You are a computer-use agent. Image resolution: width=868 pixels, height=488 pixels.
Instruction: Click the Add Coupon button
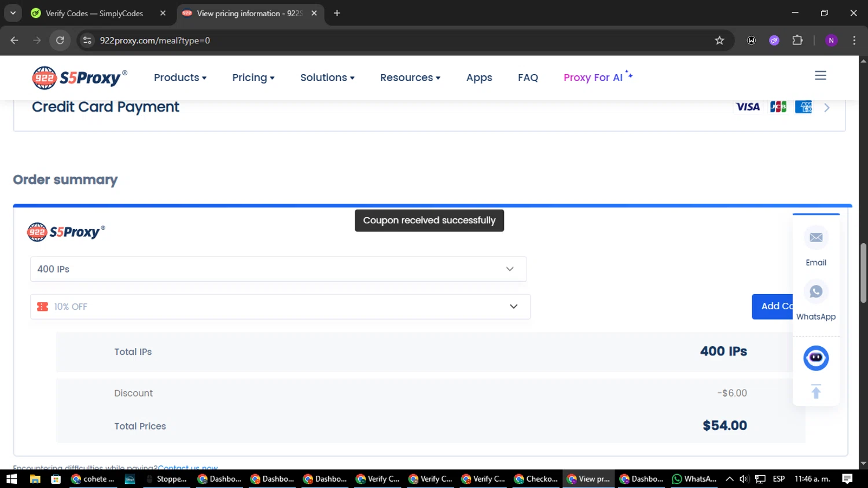[773, 306]
